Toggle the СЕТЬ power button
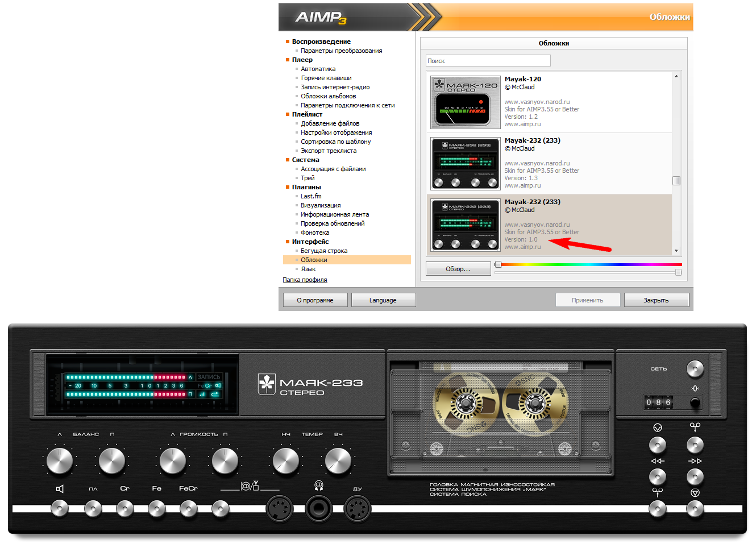The height and width of the screenshot is (548, 756). (x=695, y=369)
